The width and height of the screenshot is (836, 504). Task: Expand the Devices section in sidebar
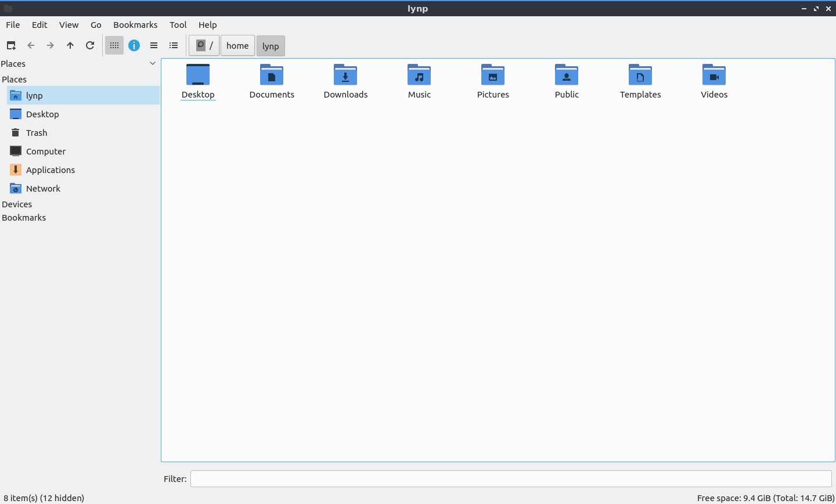tap(17, 204)
